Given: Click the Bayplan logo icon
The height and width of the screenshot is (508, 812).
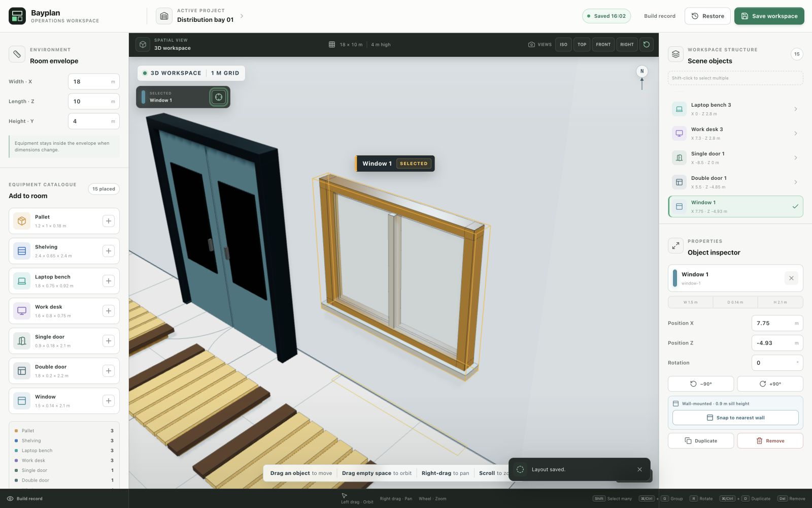Looking at the screenshot, I should click(x=17, y=16).
